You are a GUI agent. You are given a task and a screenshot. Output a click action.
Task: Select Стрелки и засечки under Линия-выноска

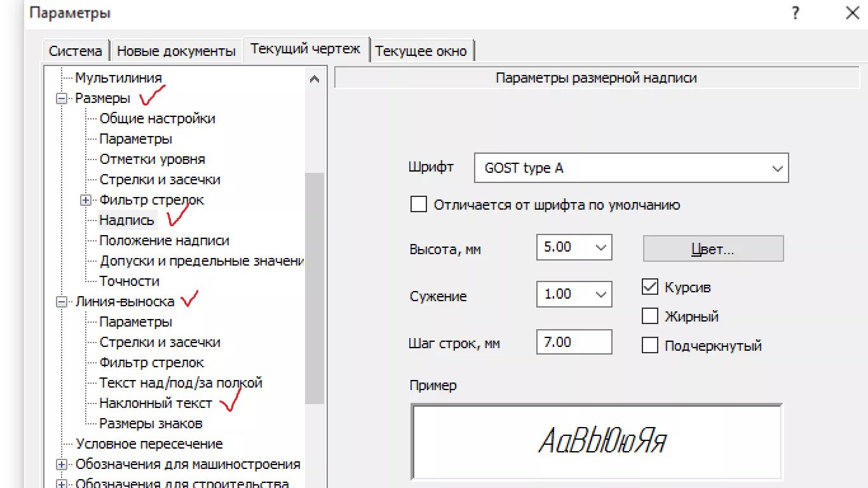[159, 342]
